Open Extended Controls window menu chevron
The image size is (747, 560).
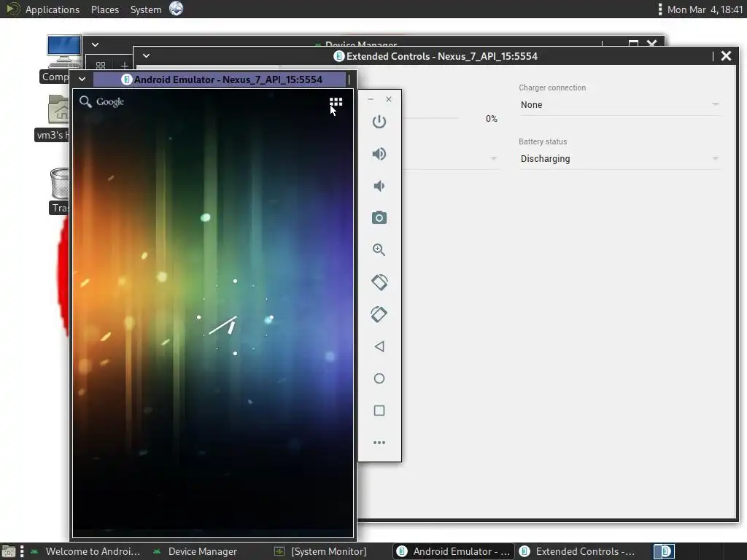click(x=146, y=55)
